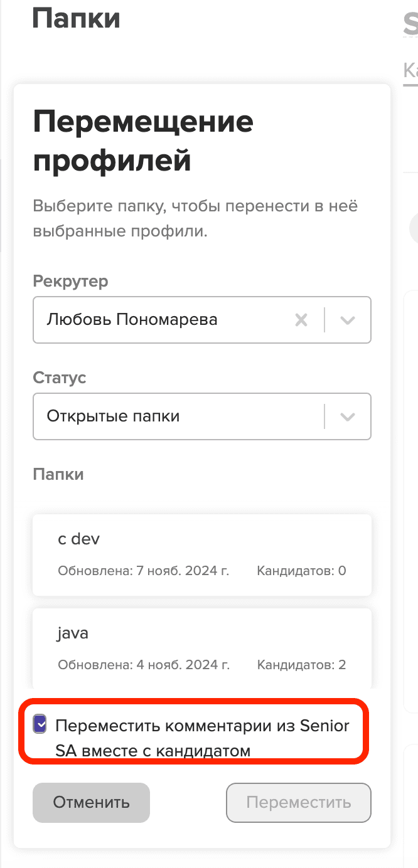The image size is (418, 868).
Task: Open the Статус dropdown chevron
Action: tap(348, 416)
